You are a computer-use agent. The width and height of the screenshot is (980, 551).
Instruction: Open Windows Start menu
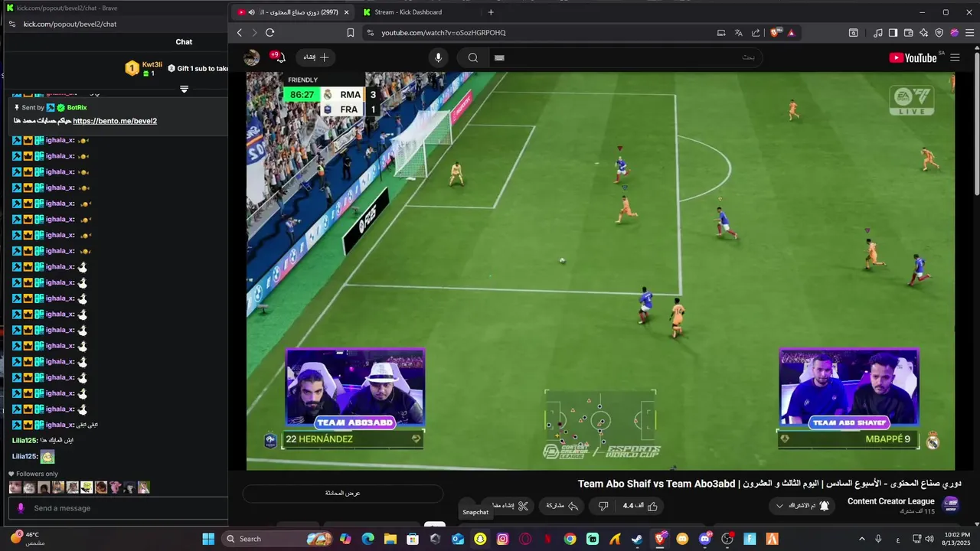coord(208,539)
